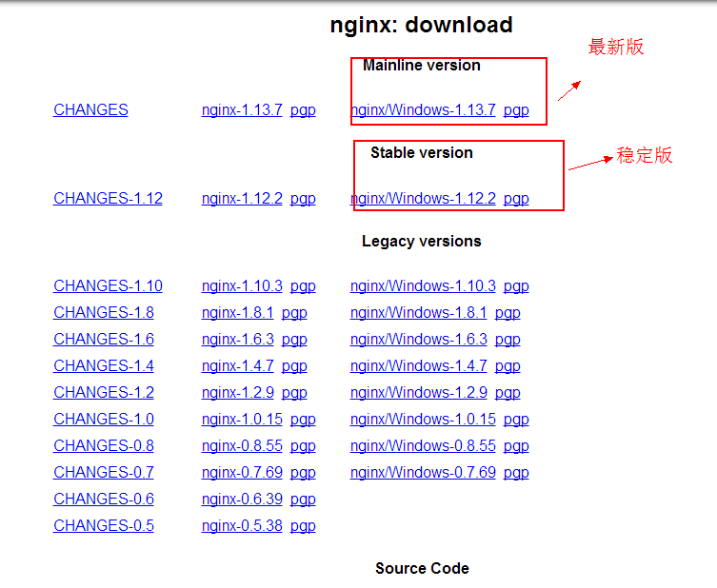Open pgp signature for nginx-1.8.1

(294, 313)
